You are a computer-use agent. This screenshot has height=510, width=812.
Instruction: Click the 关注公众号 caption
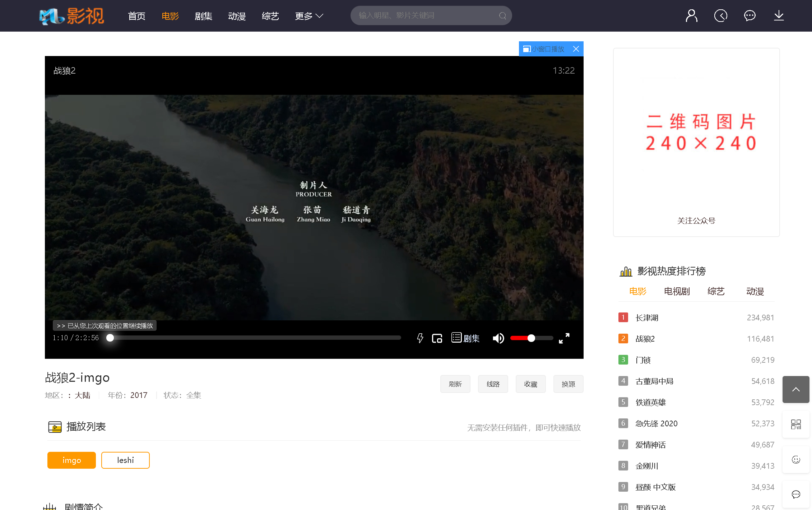point(696,221)
